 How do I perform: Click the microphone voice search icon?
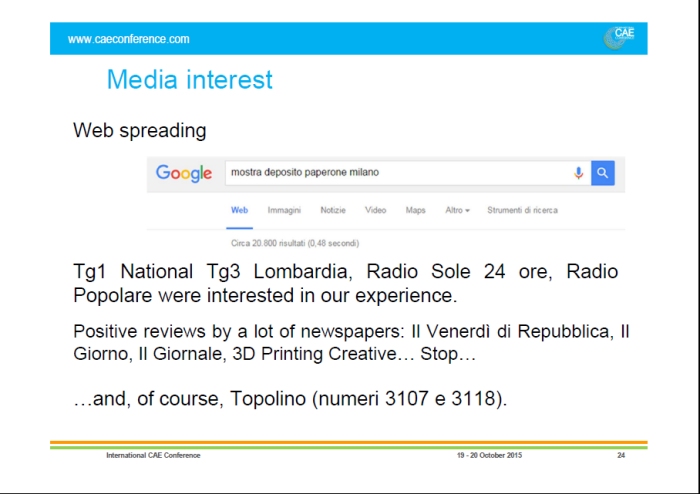[578, 173]
